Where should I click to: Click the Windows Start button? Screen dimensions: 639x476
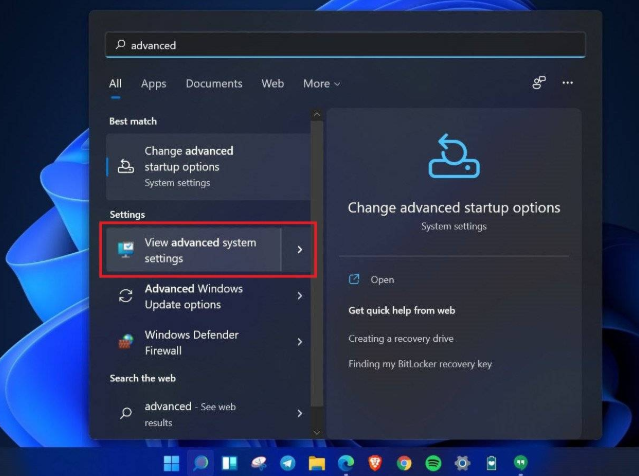click(172, 463)
